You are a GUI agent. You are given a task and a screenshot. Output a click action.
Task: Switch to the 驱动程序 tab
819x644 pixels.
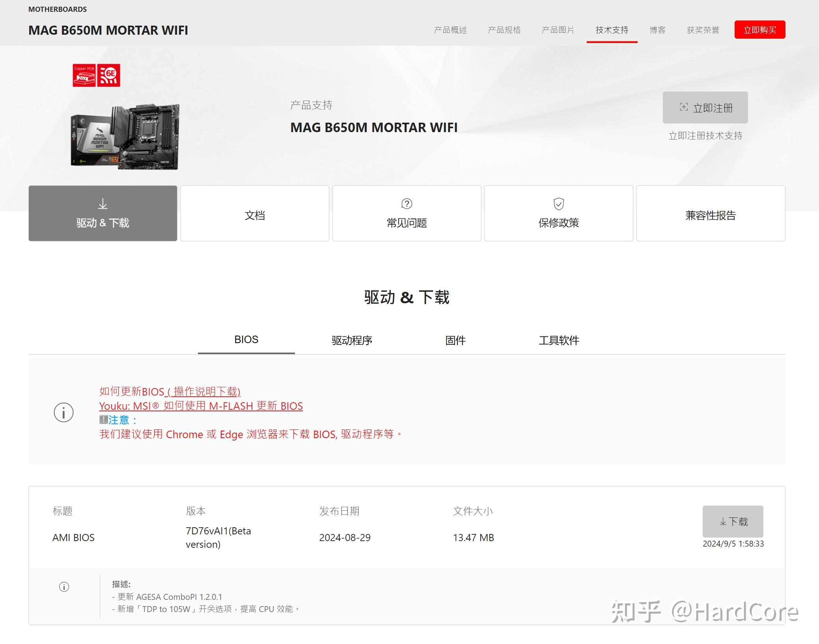[x=352, y=340]
